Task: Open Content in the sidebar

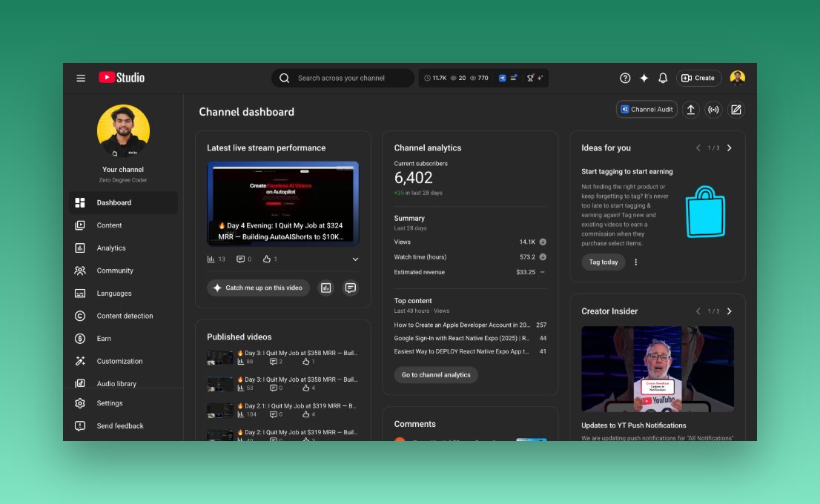Action: tap(123, 225)
